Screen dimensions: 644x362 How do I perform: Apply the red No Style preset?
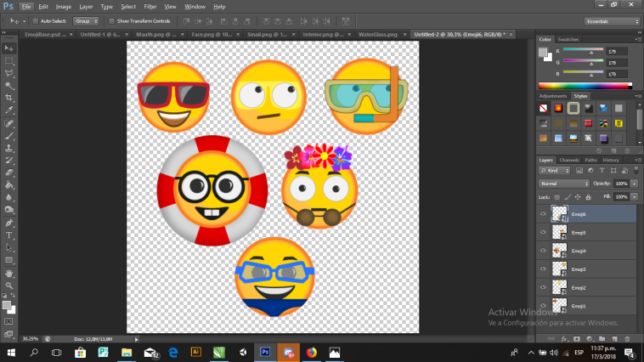coord(544,109)
